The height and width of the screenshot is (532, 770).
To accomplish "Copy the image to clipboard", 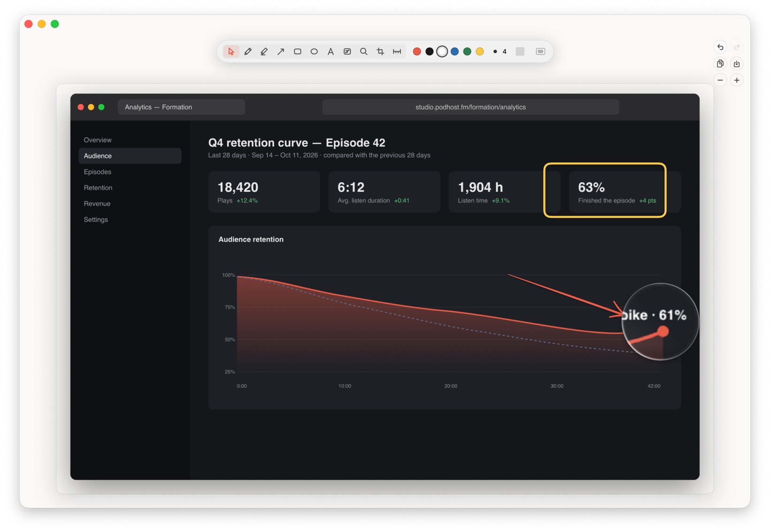I will (x=720, y=64).
